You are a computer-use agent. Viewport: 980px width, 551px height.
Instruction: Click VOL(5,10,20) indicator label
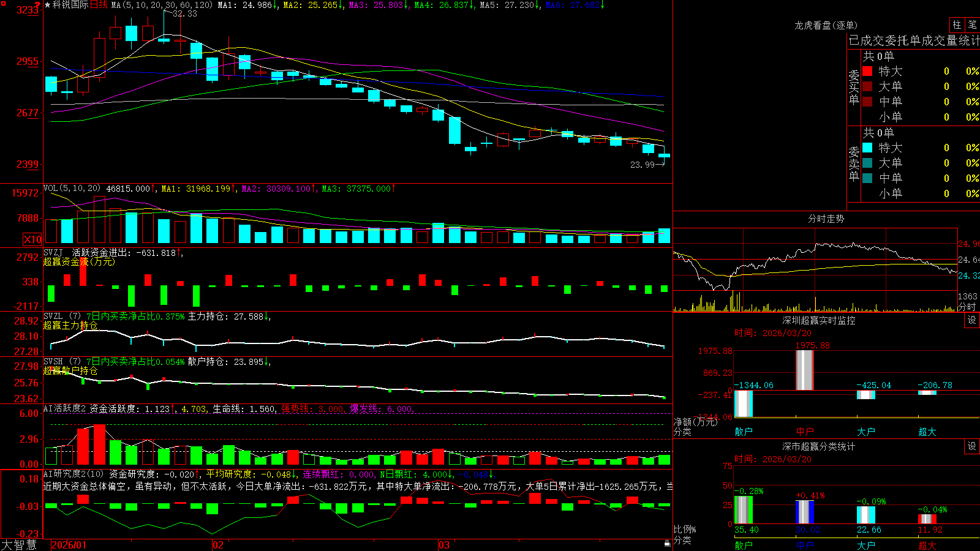(72, 189)
